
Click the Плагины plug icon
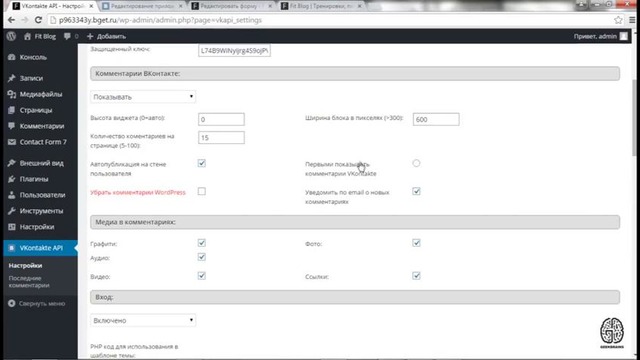tap(11, 179)
